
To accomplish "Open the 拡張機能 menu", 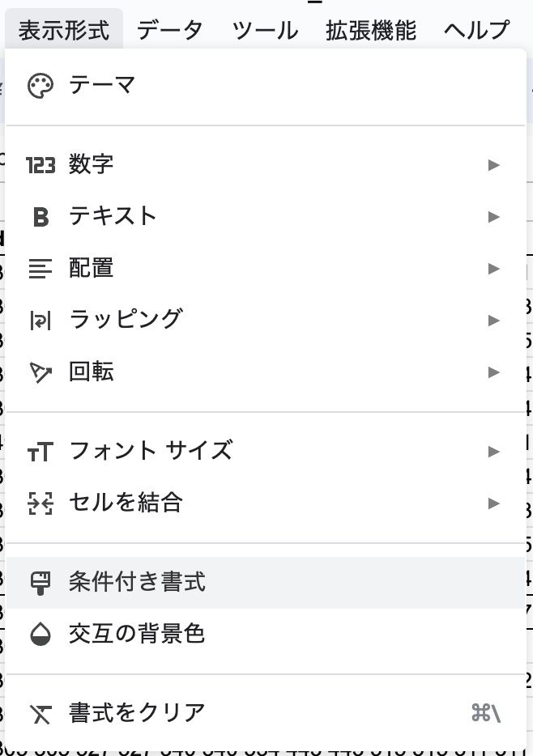I will click(x=371, y=31).
